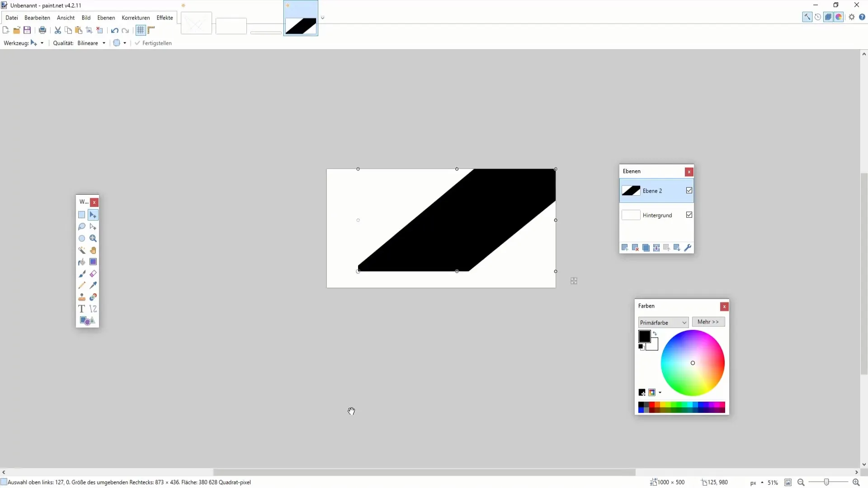Select the Shapes tool
Viewport: 868px width, 488px height.
coord(87,321)
